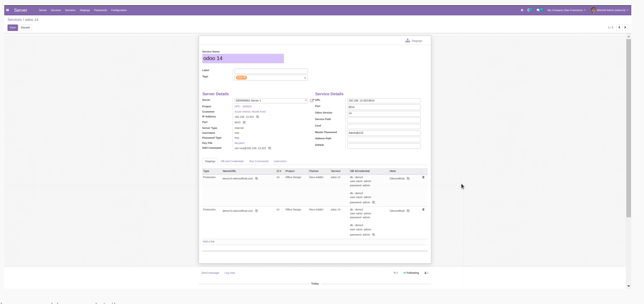
Task: Copy demo14.odoxsofthub.com URL
Action: (256, 178)
